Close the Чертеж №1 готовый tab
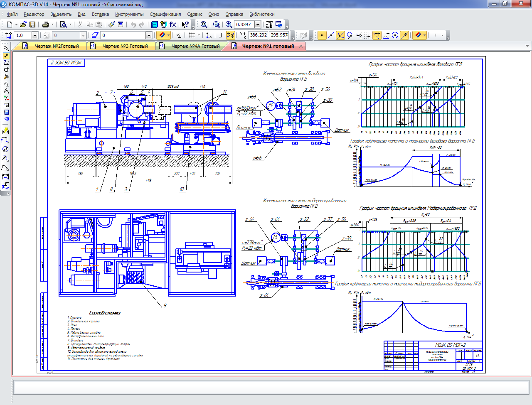This screenshot has height=405, width=532. (x=301, y=46)
